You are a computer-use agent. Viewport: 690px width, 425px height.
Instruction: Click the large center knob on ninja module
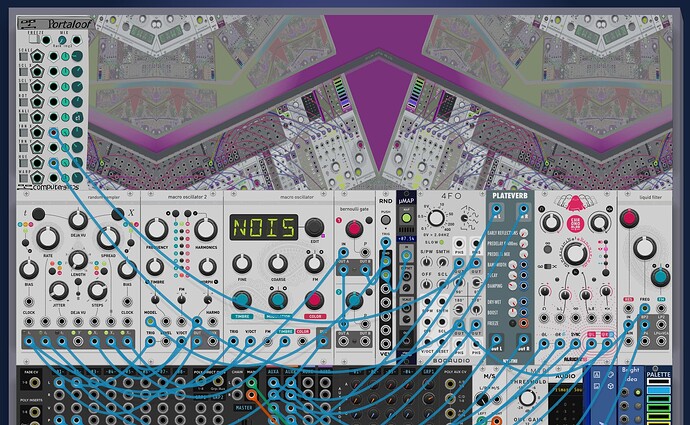[575, 253]
